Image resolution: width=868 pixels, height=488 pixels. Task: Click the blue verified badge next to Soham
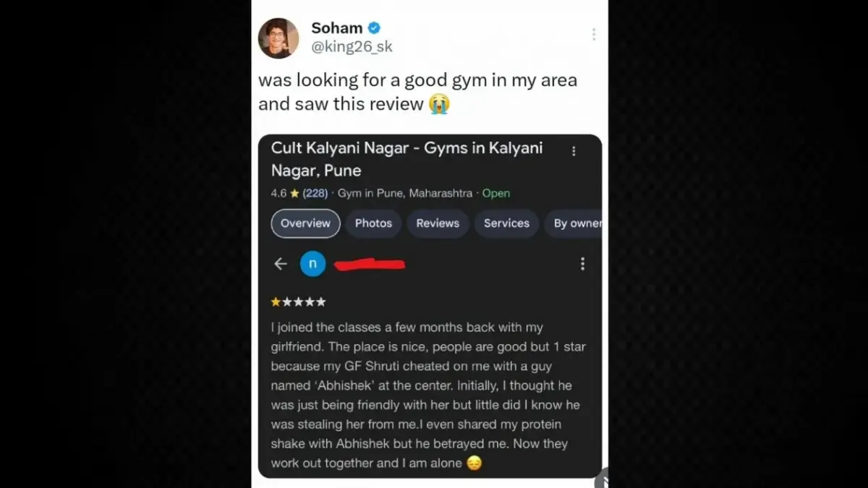pyautogui.click(x=374, y=28)
